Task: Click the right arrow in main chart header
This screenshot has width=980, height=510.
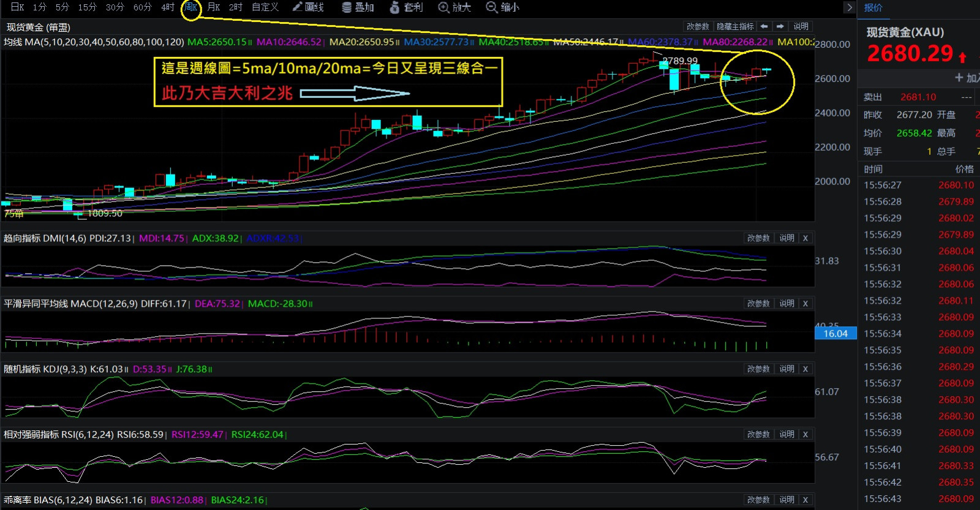Action: pyautogui.click(x=780, y=26)
